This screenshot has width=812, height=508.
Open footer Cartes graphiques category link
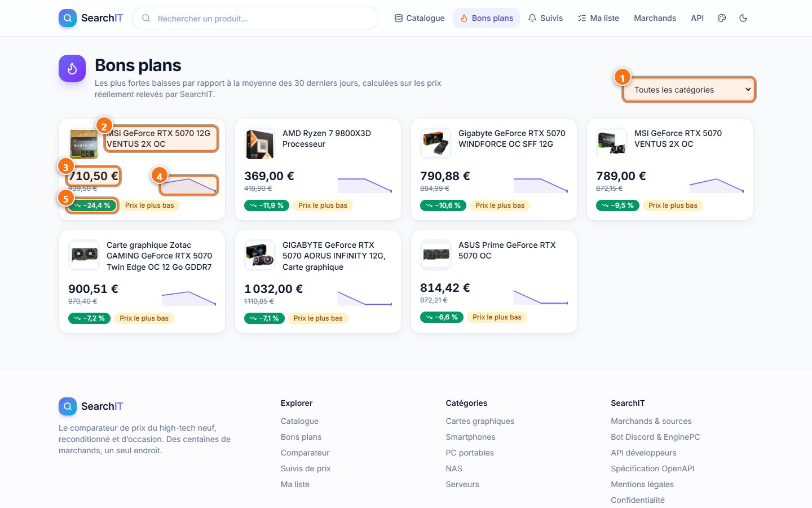[480, 421]
